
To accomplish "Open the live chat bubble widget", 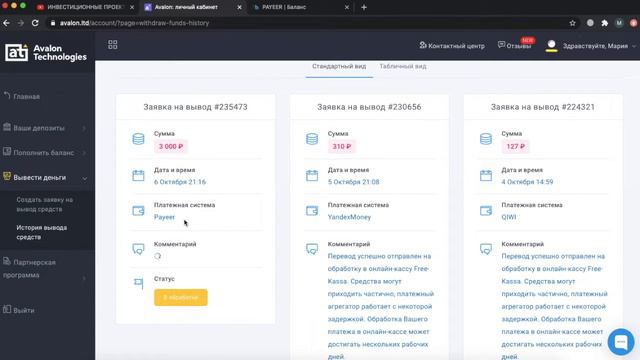I will tap(621, 342).
